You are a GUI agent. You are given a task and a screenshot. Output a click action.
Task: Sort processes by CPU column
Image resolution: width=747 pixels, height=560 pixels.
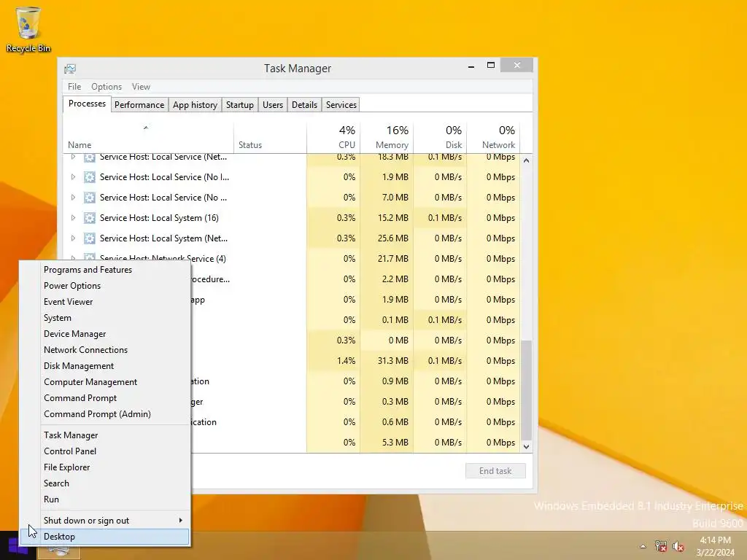pyautogui.click(x=333, y=137)
